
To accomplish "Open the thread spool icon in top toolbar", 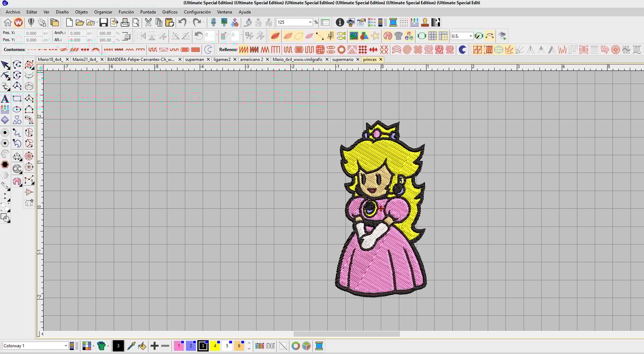I will (393, 22).
